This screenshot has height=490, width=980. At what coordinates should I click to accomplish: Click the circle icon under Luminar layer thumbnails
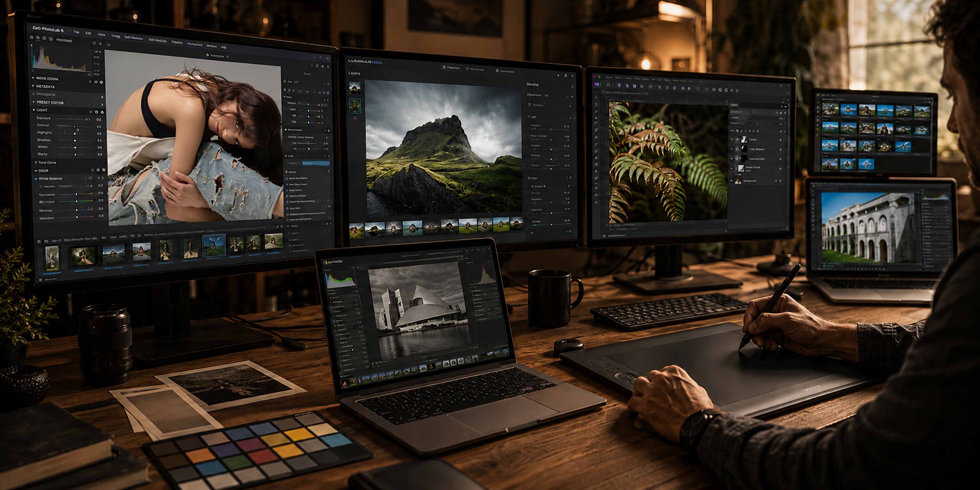click(355, 118)
